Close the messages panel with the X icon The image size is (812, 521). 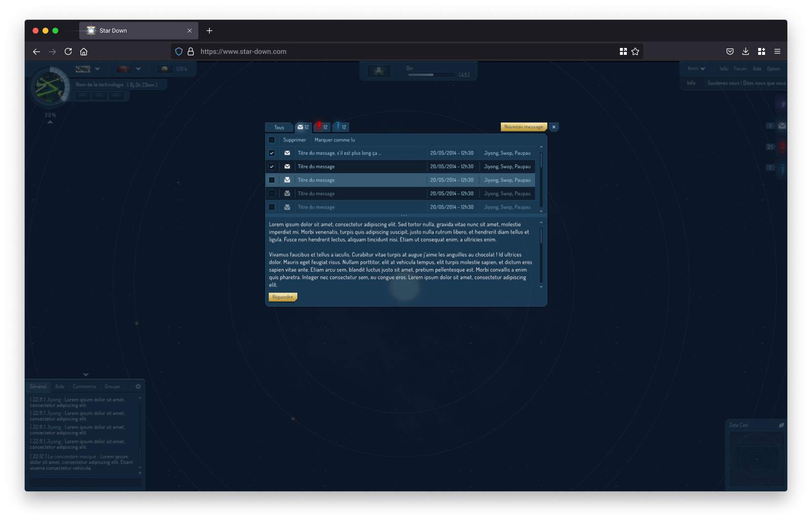(554, 127)
